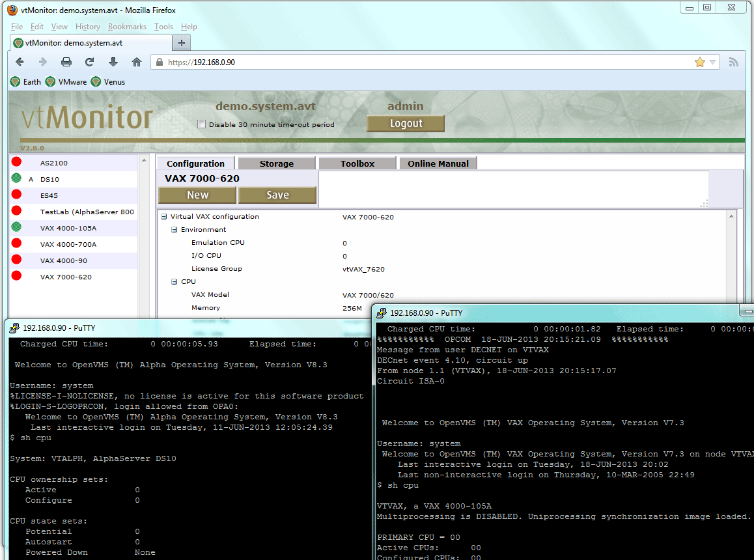Click Memory value 256M
Image resolution: width=754 pixels, height=560 pixels.
(x=352, y=308)
